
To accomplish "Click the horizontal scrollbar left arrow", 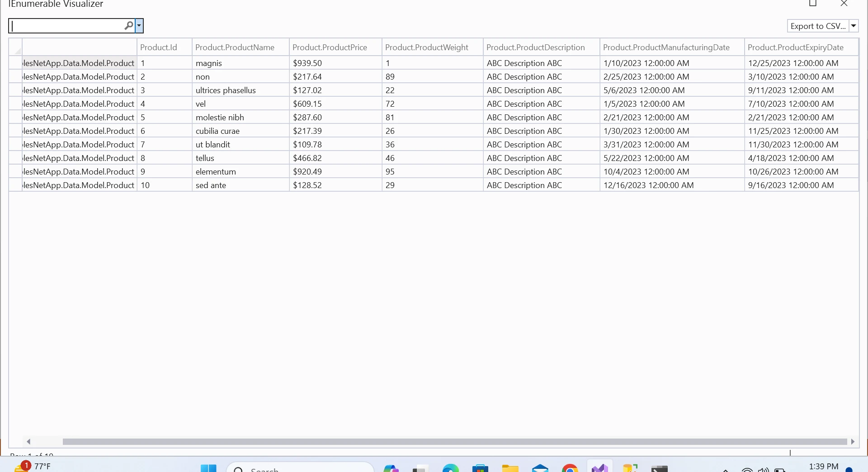I will click(x=28, y=441).
